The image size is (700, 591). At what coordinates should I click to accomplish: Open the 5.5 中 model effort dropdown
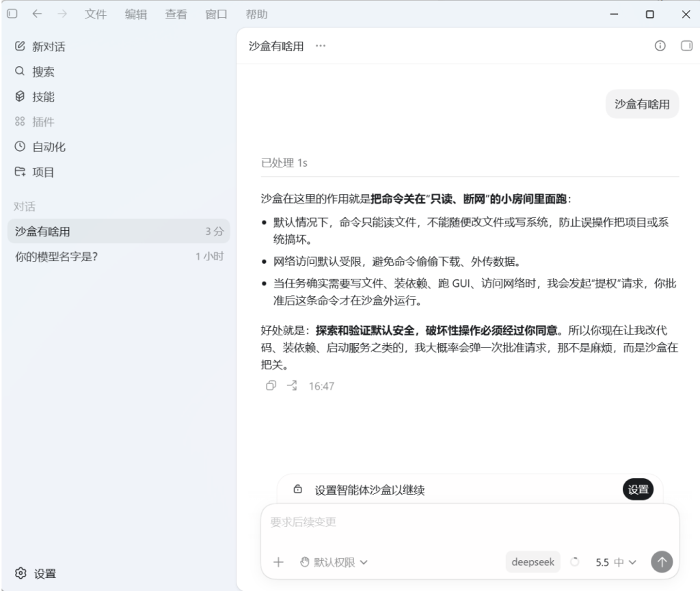[x=615, y=562]
